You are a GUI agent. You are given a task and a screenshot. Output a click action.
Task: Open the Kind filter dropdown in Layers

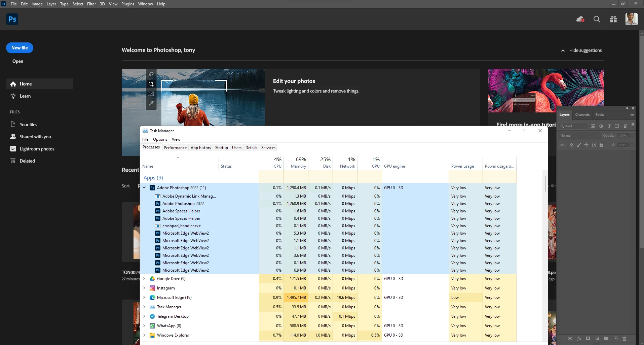coord(573,126)
